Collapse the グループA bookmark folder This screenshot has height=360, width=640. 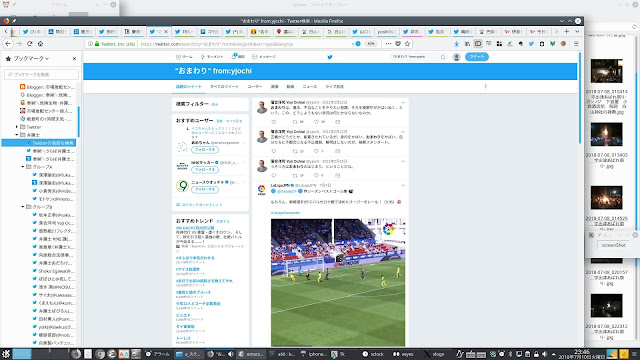point(22,167)
